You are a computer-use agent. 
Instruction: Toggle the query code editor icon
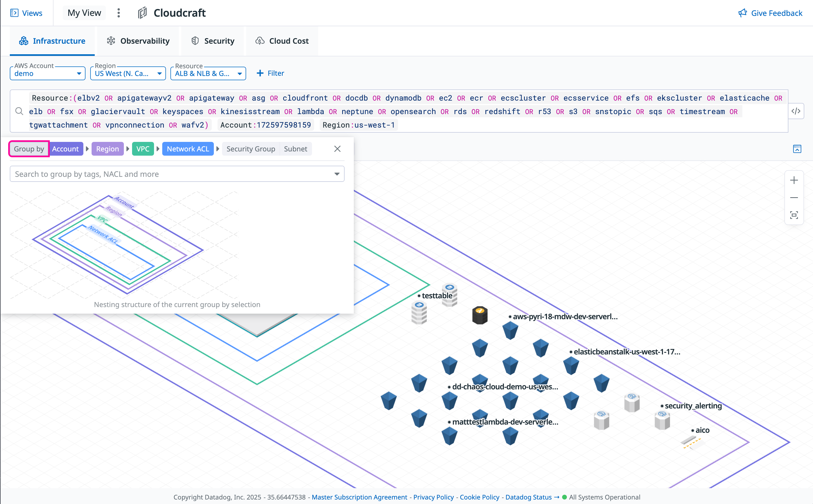tap(796, 111)
